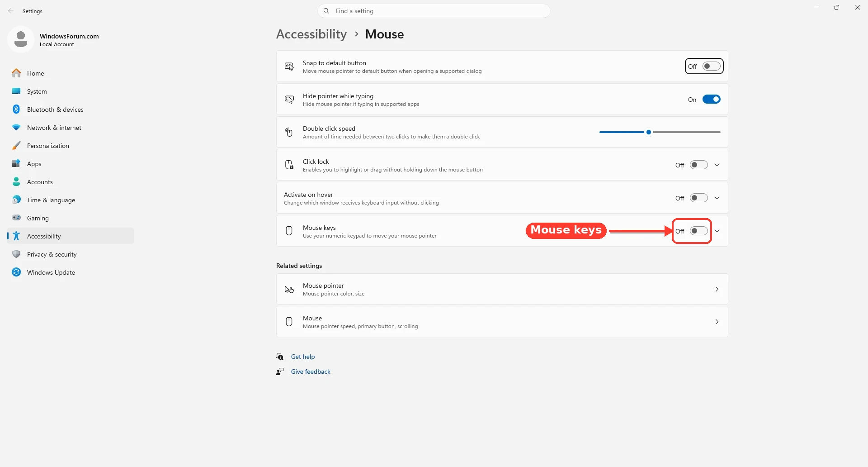Click the Mouse keys row mouse icon
The width and height of the screenshot is (868, 467).
(x=289, y=231)
